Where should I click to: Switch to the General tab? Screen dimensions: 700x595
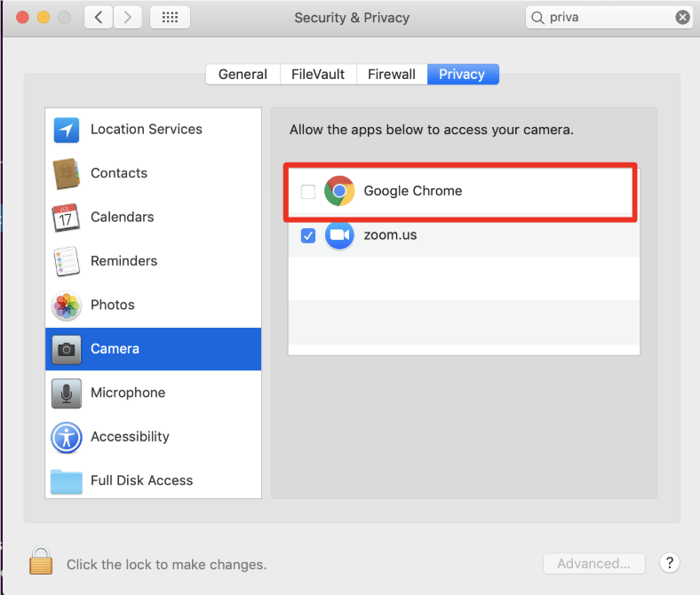tap(243, 74)
